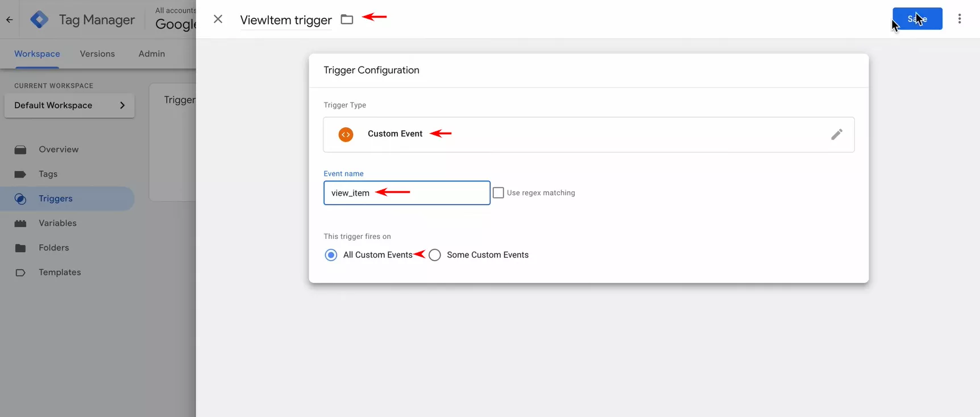Click the Trigger Configuration heading

(x=371, y=70)
